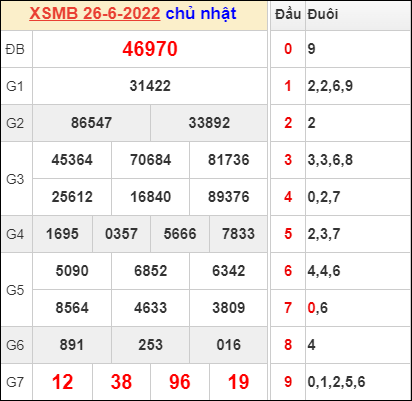This screenshot has height=401, width=412.
Task: Click head digit 6 in Đầu column
Action: 288,271
